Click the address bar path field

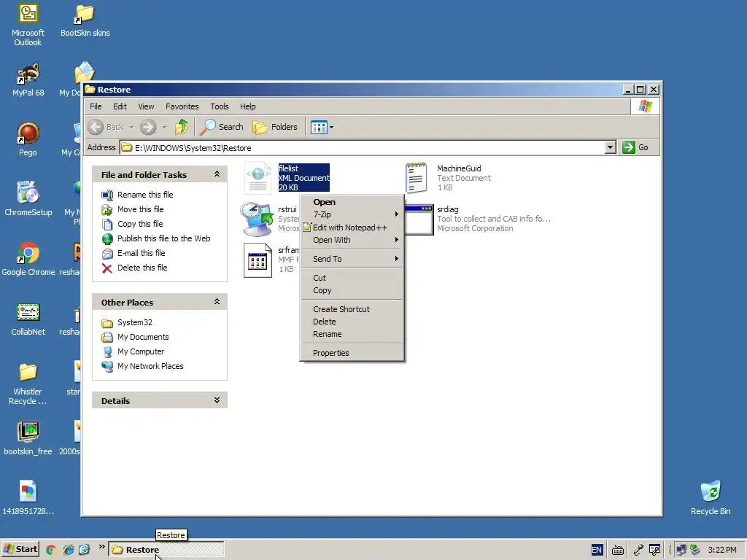tap(363, 147)
